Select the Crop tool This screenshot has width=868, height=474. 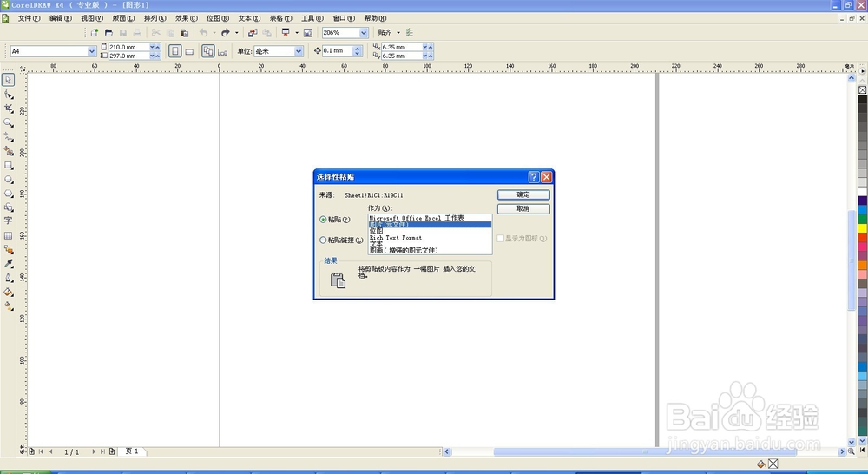pos(9,109)
